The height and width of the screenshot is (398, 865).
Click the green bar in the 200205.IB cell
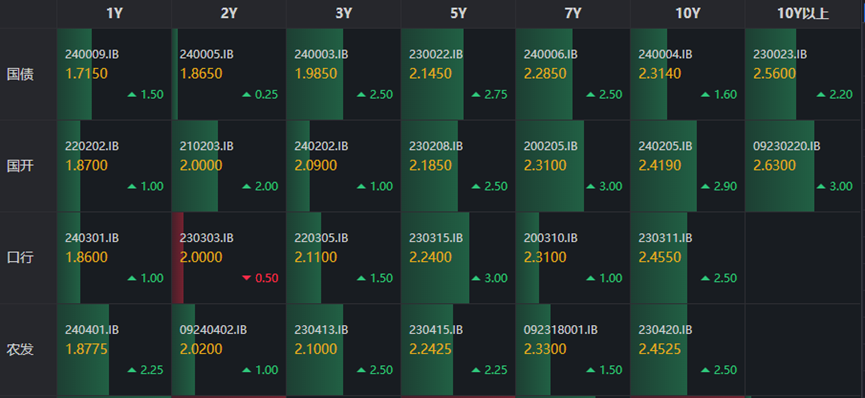(x=550, y=166)
